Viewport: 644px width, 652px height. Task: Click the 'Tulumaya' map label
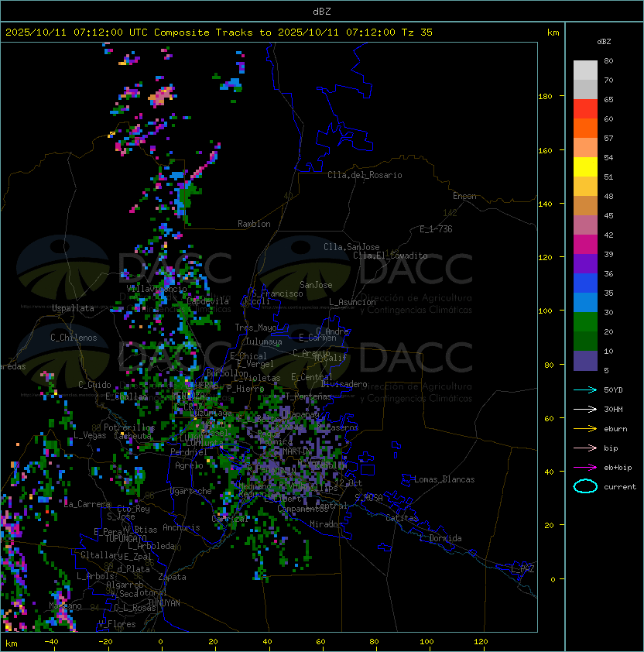coord(264,341)
